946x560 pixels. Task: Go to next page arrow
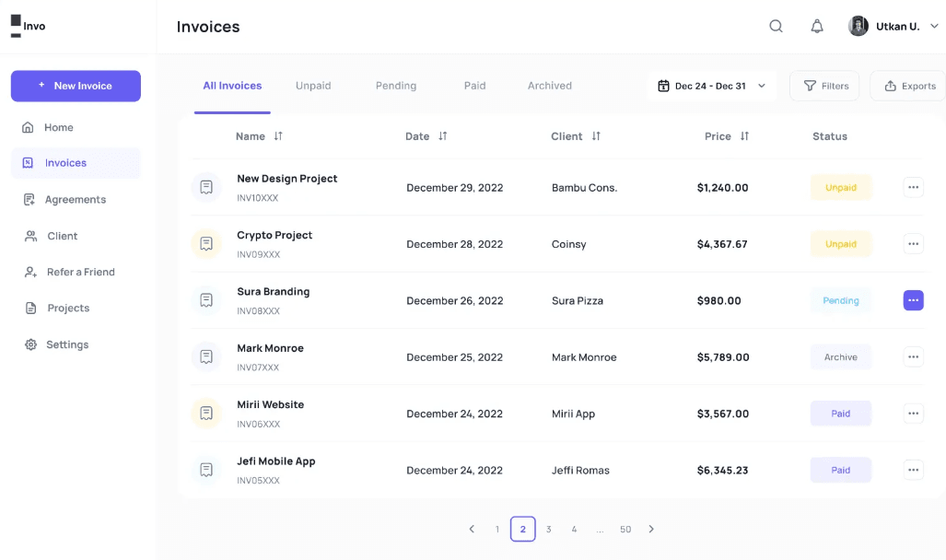click(x=651, y=530)
